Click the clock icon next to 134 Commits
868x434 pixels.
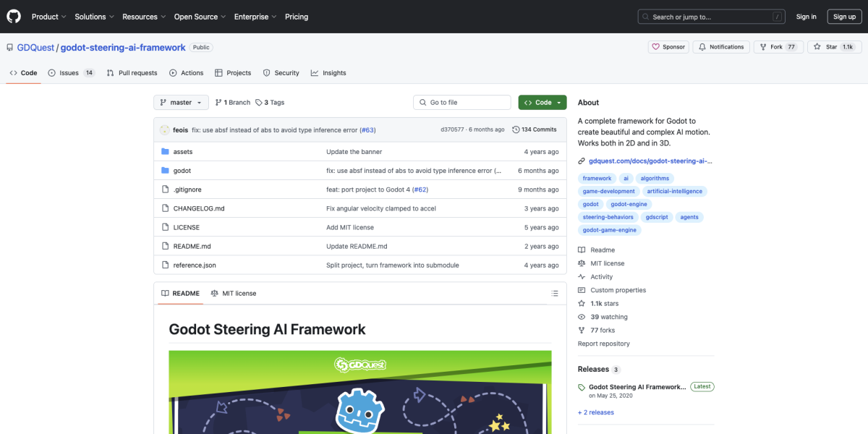click(x=514, y=129)
